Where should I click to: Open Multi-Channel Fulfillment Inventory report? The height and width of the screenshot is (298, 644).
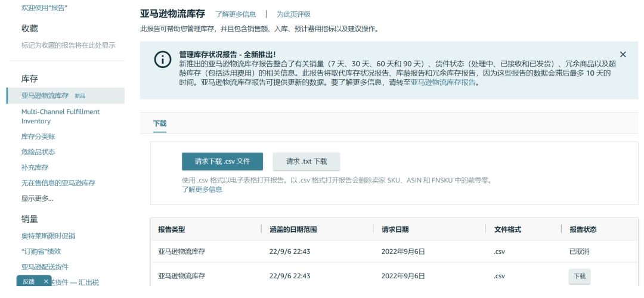(60, 116)
